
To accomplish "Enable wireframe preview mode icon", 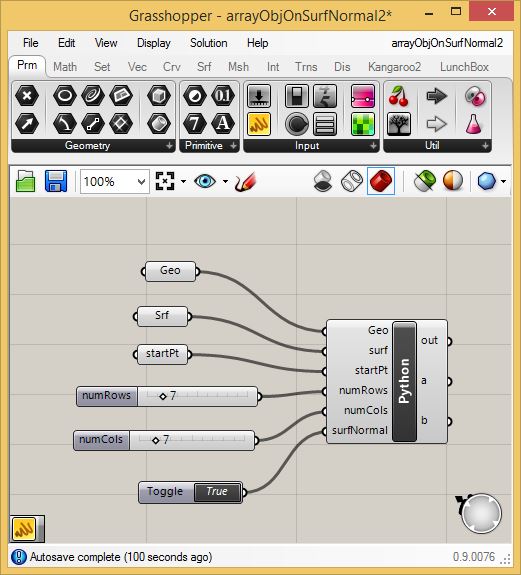I will pos(352,181).
